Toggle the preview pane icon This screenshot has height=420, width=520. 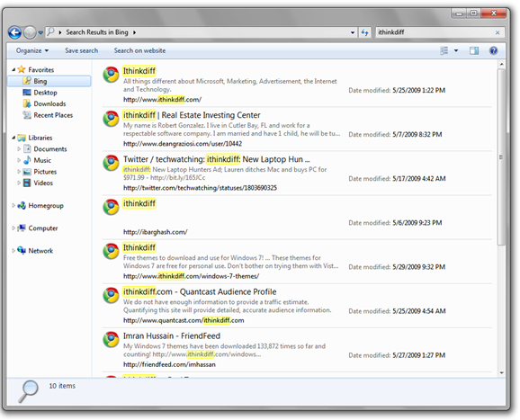tap(474, 50)
